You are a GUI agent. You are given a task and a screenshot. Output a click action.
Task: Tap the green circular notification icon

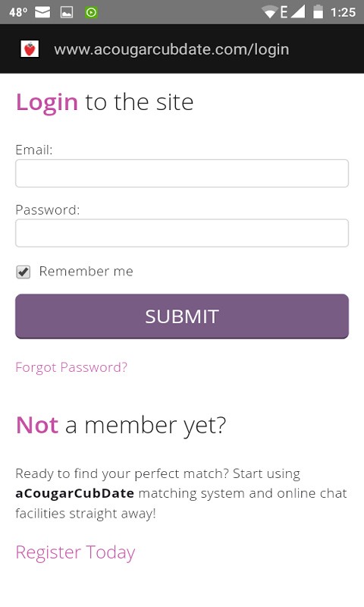[x=91, y=12]
